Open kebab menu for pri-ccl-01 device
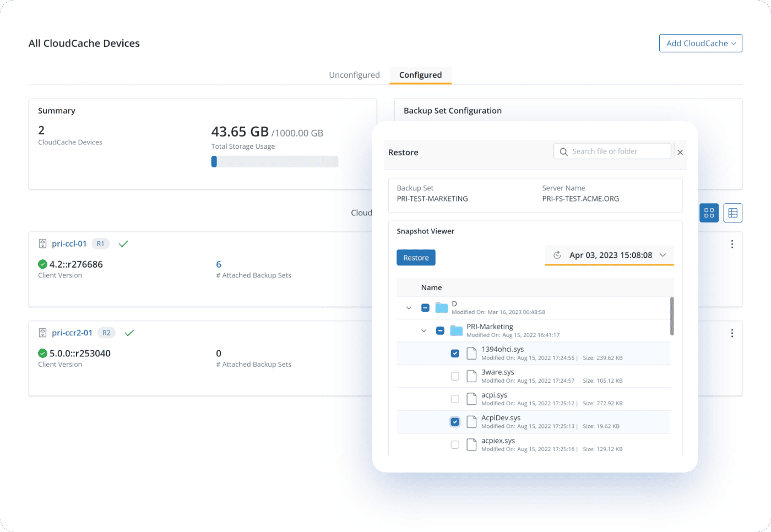 (x=731, y=244)
